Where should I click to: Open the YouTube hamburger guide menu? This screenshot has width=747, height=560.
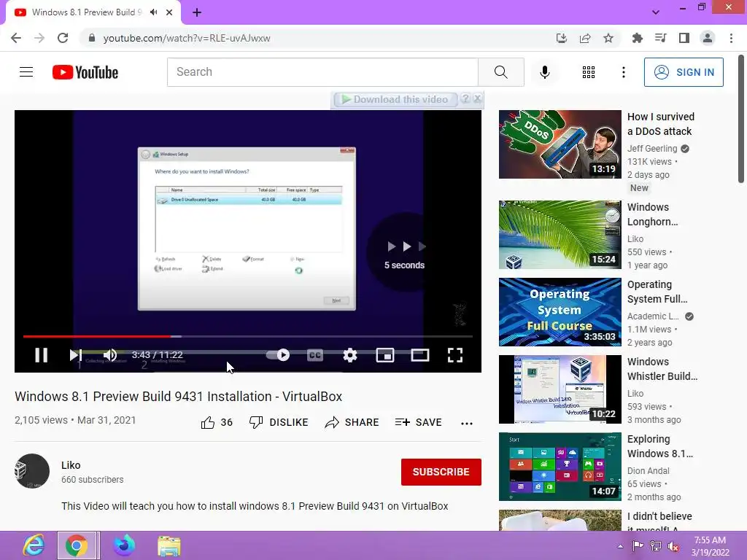26,72
